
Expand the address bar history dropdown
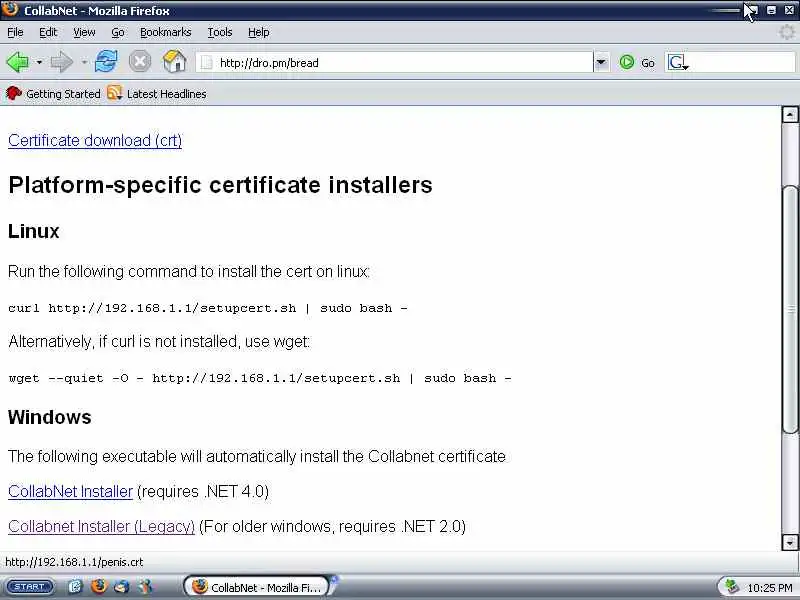coord(602,63)
